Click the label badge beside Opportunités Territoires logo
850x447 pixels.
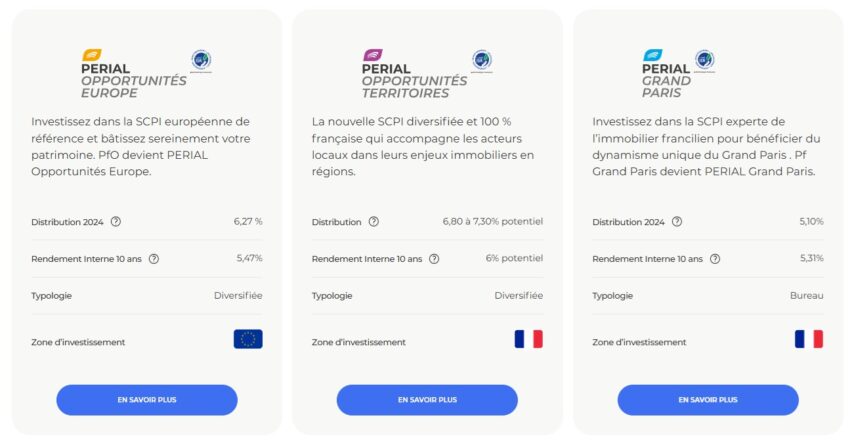click(x=482, y=61)
